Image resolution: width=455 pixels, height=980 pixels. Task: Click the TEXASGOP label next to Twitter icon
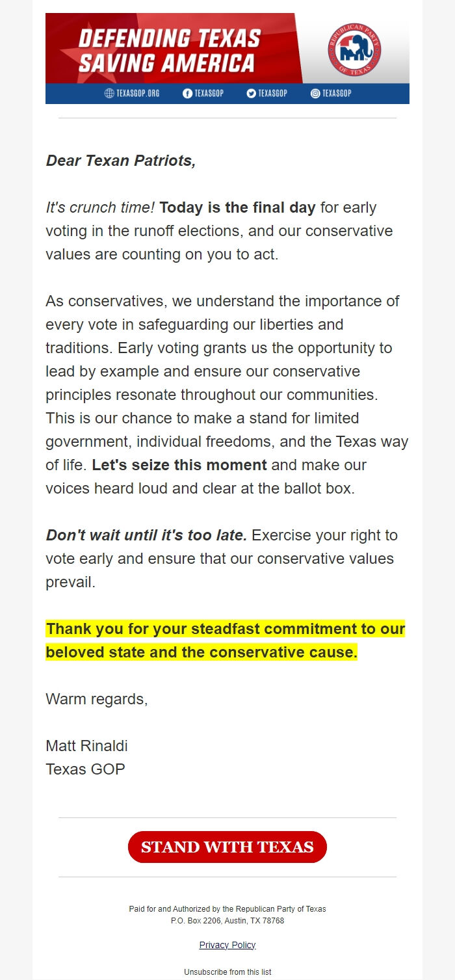coord(272,94)
